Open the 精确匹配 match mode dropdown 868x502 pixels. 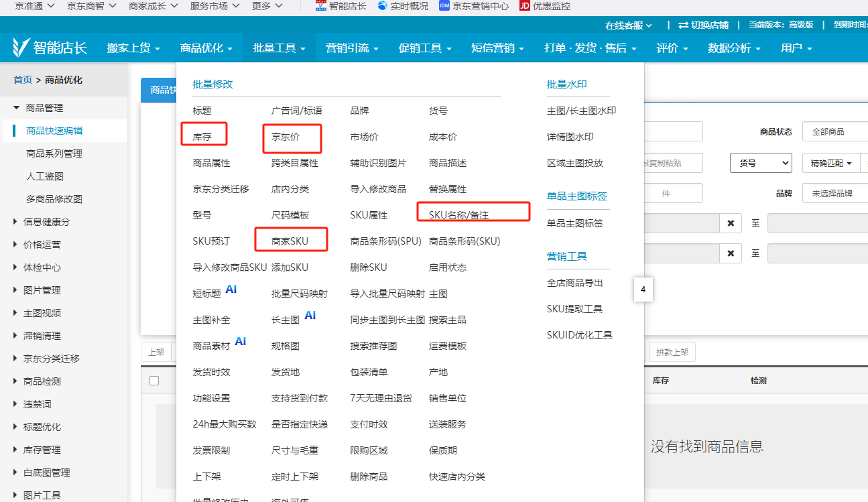[x=831, y=163]
